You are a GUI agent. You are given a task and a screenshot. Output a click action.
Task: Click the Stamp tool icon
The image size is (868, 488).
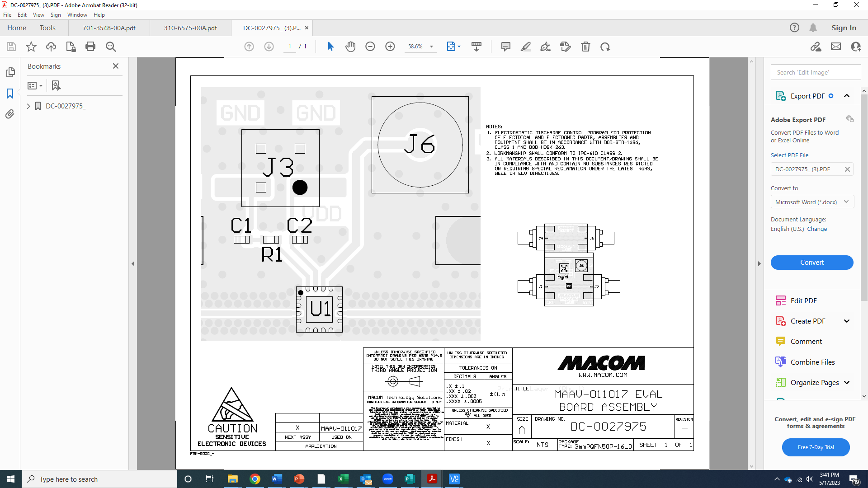566,47
